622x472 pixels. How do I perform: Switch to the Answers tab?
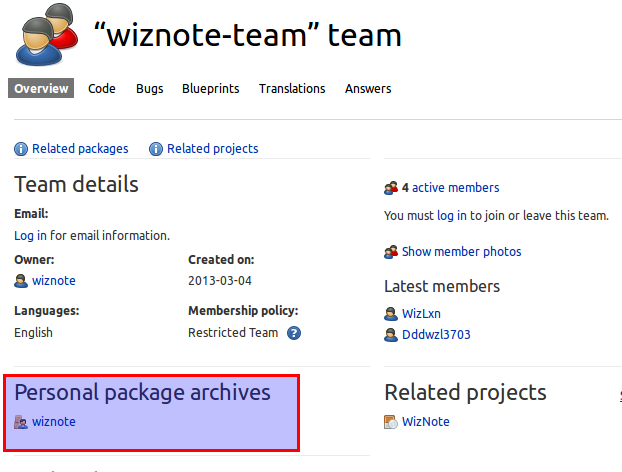point(368,89)
